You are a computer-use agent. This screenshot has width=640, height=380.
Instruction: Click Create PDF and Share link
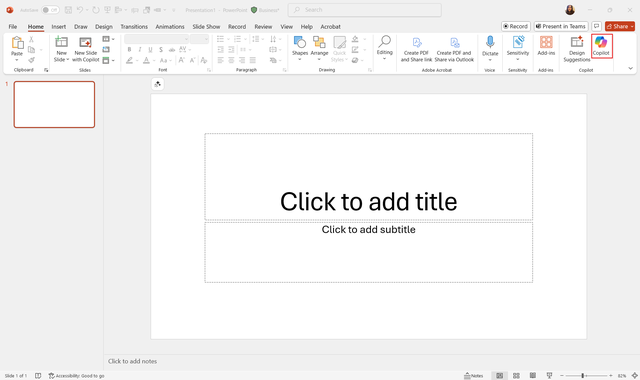tap(416, 49)
